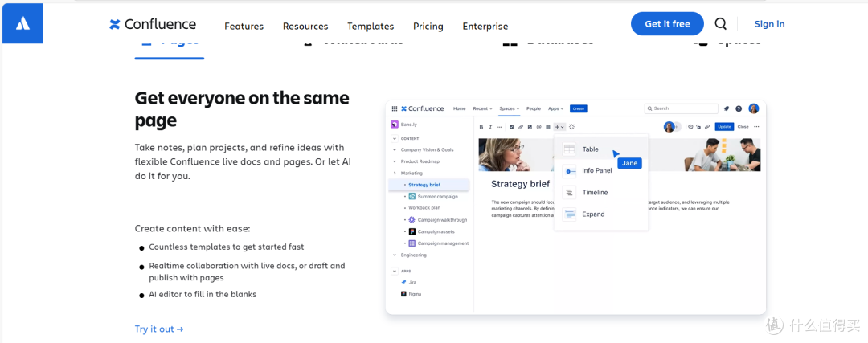Click the Strategy brief banner image
Viewport: 868px width, 343px height.
coord(620,155)
